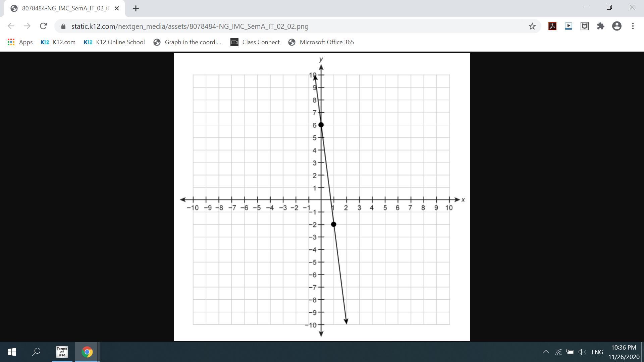The image size is (644, 362).
Task: Open Chrome three-dot menu
Action: click(633, 26)
